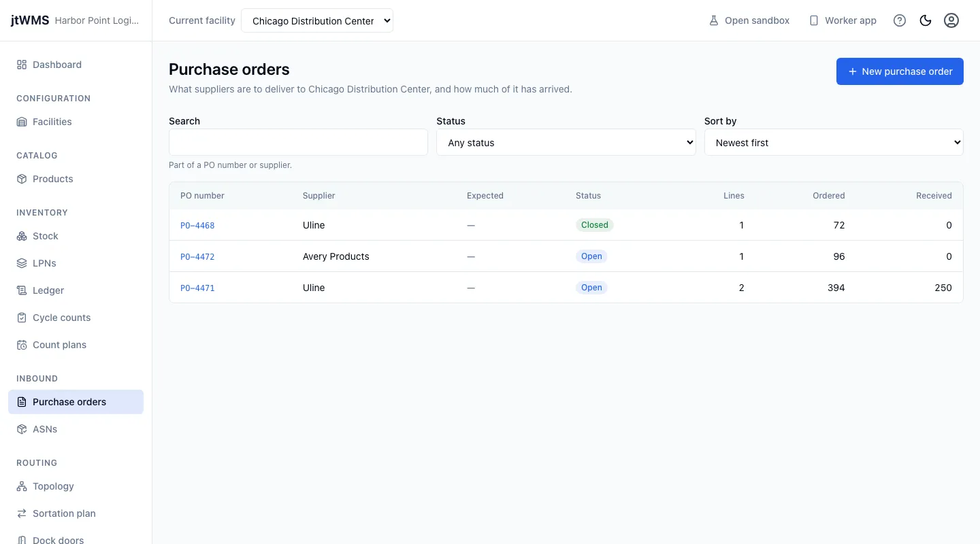Viewport: 980px width, 544px height.
Task: Click the Stock cubes icon
Action: click(22, 236)
